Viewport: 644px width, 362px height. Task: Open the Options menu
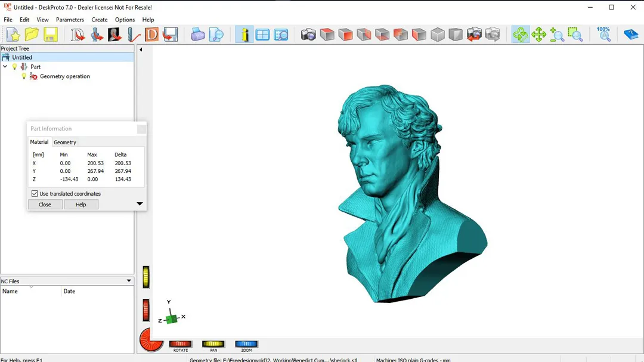(125, 20)
